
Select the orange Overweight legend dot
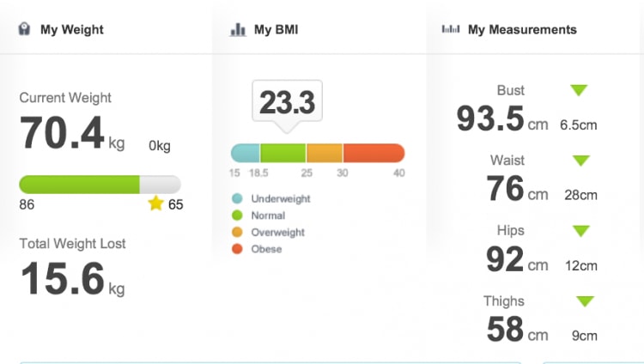(x=237, y=232)
